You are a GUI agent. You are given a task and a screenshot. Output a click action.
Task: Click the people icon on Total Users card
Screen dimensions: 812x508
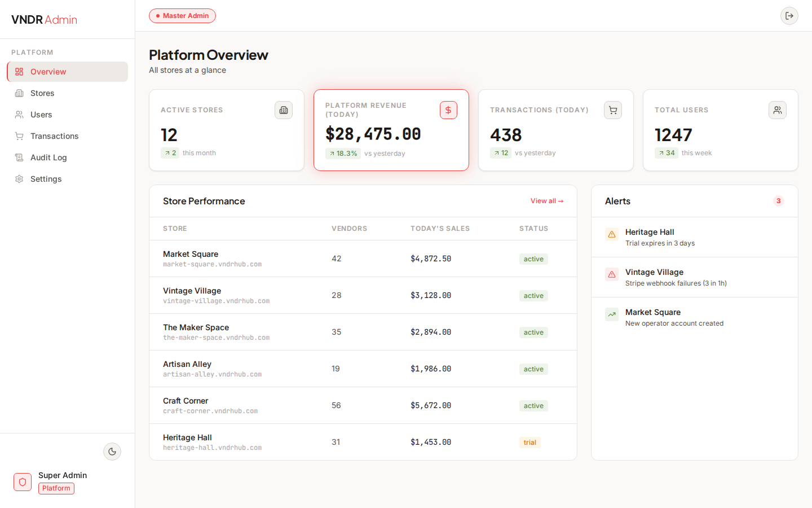(x=778, y=110)
